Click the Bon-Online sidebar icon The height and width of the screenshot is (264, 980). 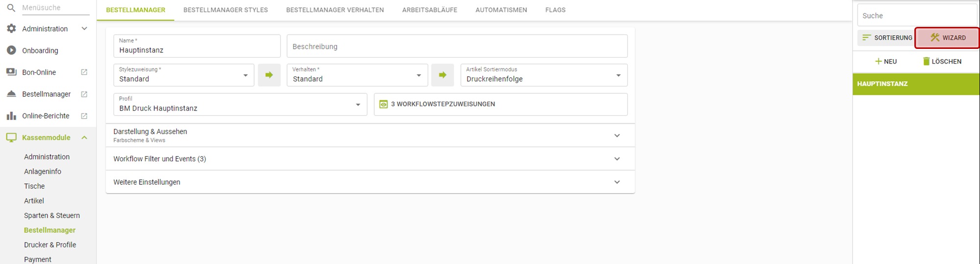pos(11,72)
